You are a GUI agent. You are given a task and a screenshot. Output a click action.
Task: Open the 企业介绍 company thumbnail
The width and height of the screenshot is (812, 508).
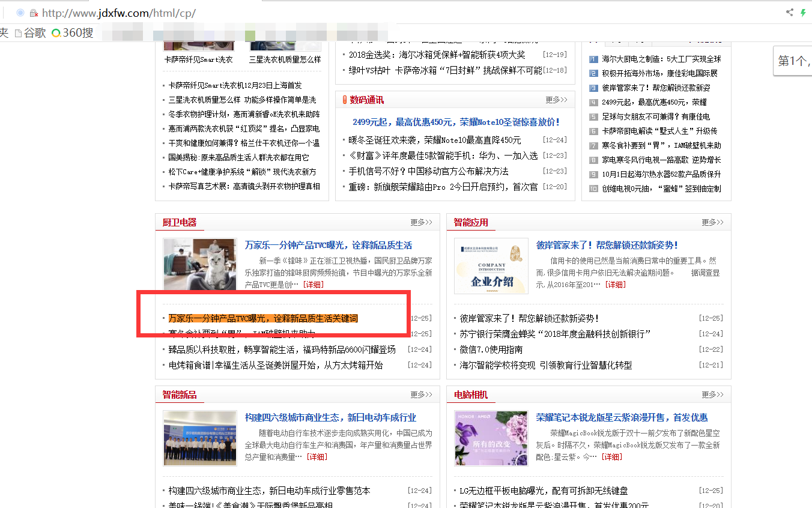point(491,266)
